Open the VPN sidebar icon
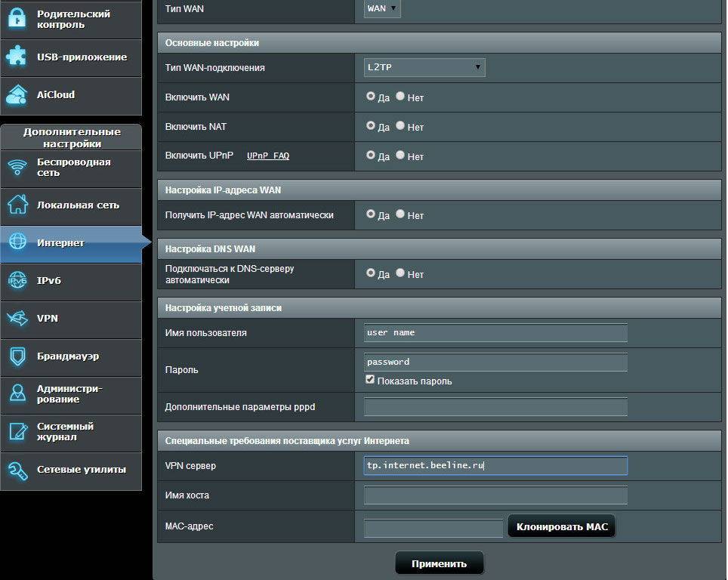The height and width of the screenshot is (580, 728). [x=17, y=319]
